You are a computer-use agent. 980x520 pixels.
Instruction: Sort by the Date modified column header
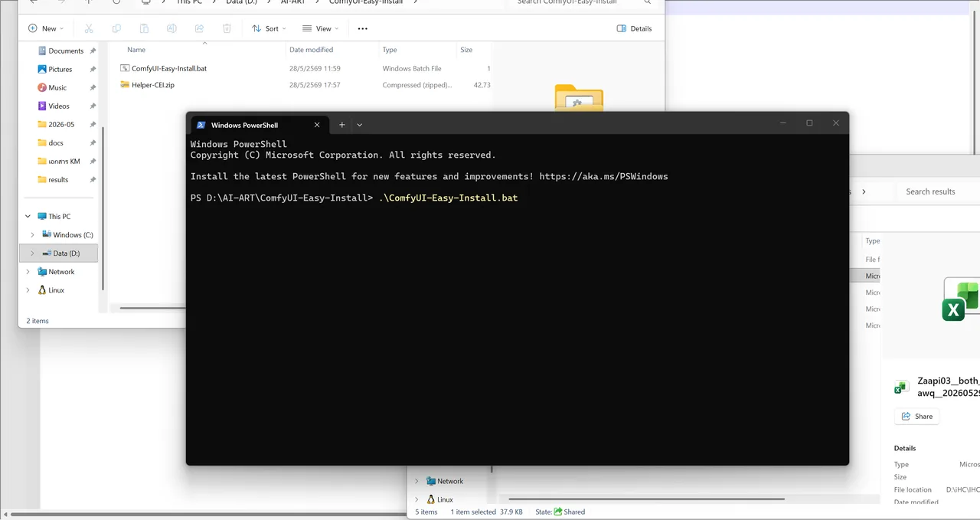click(x=311, y=50)
